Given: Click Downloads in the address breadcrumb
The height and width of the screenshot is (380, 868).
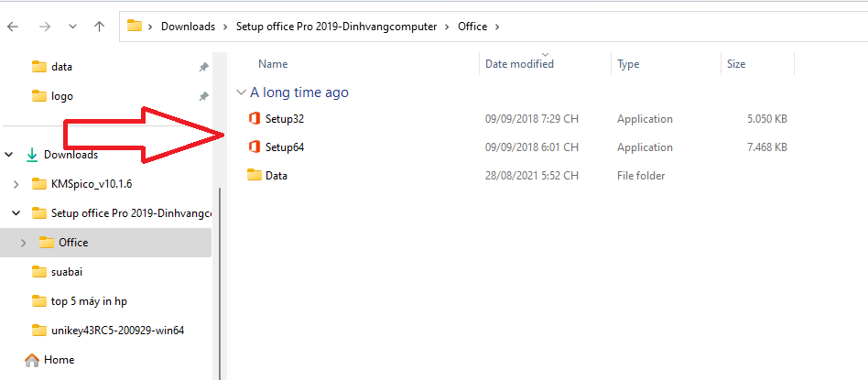Looking at the screenshot, I should (188, 27).
